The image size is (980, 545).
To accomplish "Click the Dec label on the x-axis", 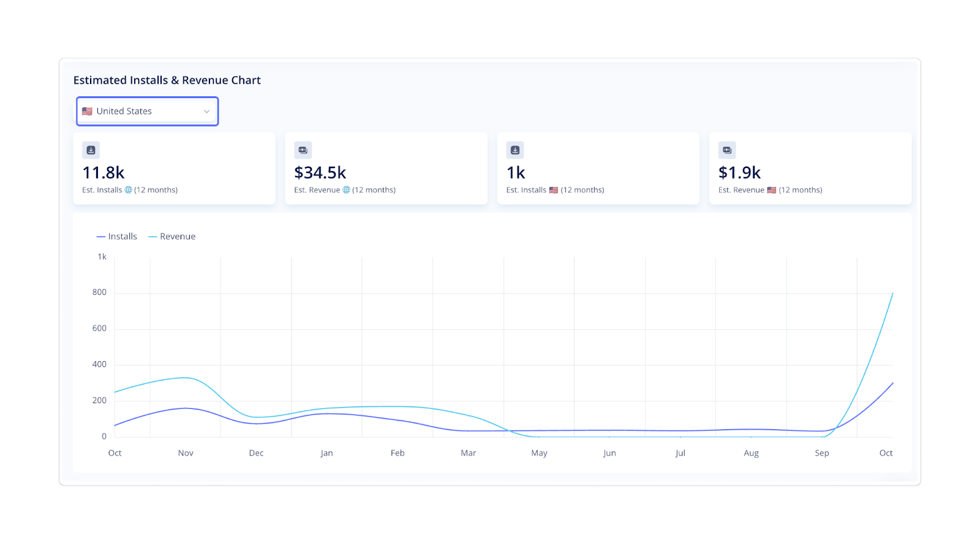I will pyautogui.click(x=256, y=453).
